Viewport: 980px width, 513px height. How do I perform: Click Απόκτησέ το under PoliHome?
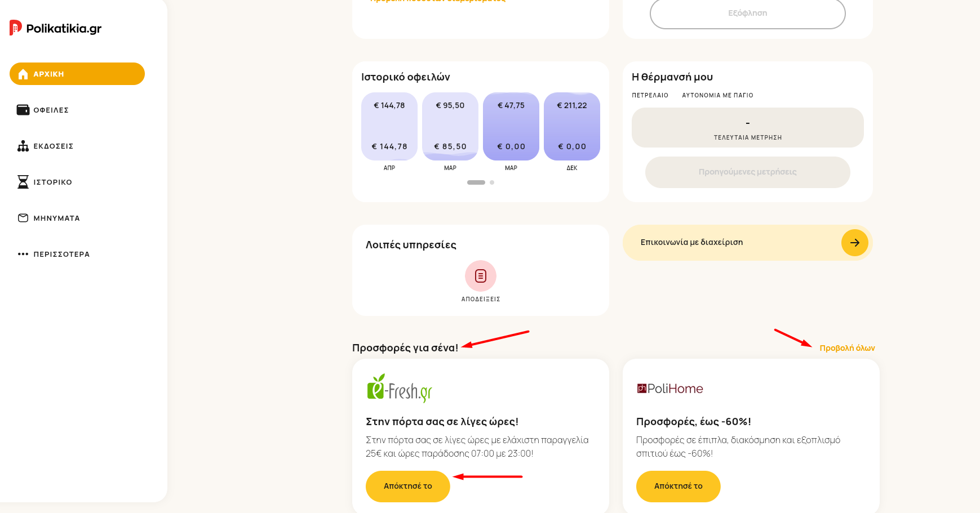point(679,487)
